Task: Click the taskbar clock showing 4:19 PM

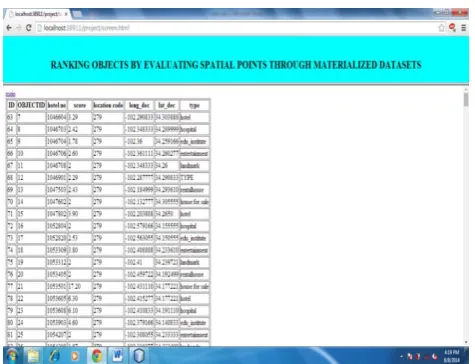Action: (x=452, y=356)
